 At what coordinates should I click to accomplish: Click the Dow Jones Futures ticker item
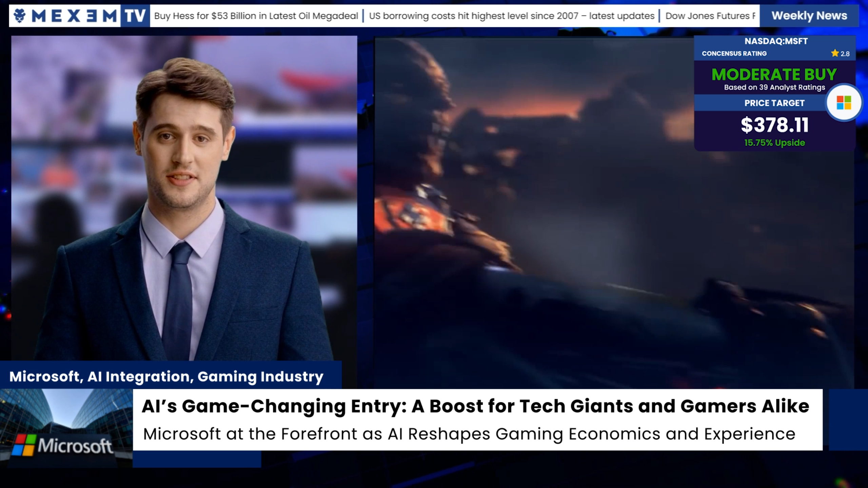pyautogui.click(x=710, y=16)
